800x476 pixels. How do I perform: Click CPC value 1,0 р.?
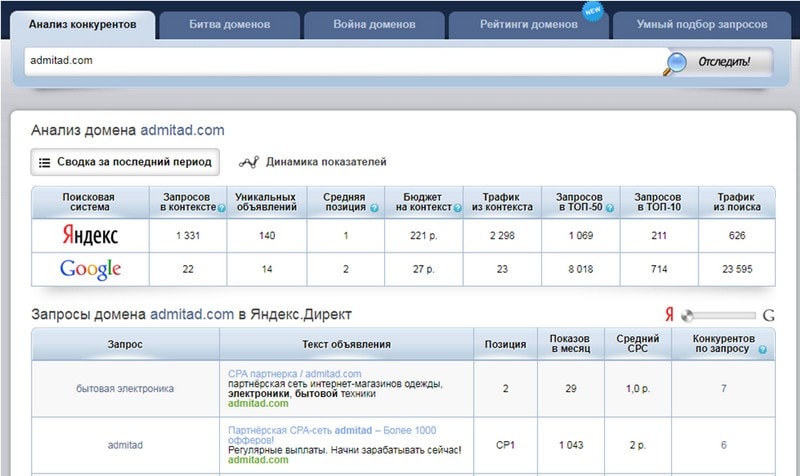tap(638, 389)
